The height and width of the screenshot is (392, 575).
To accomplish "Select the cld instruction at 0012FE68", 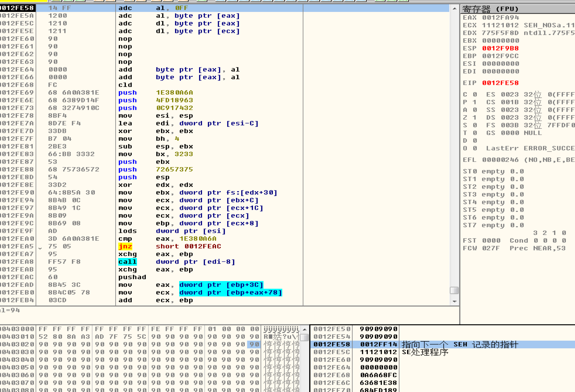I will [125, 85].
